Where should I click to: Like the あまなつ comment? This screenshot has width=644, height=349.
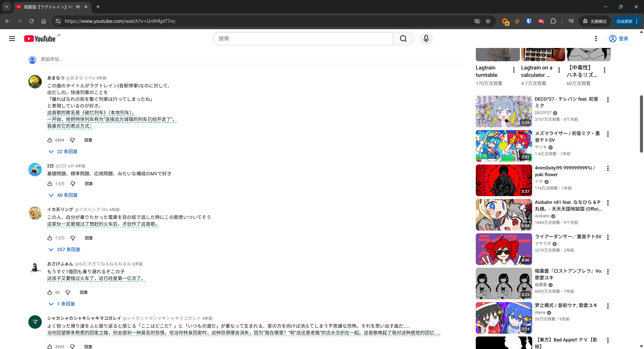[50, 140]
